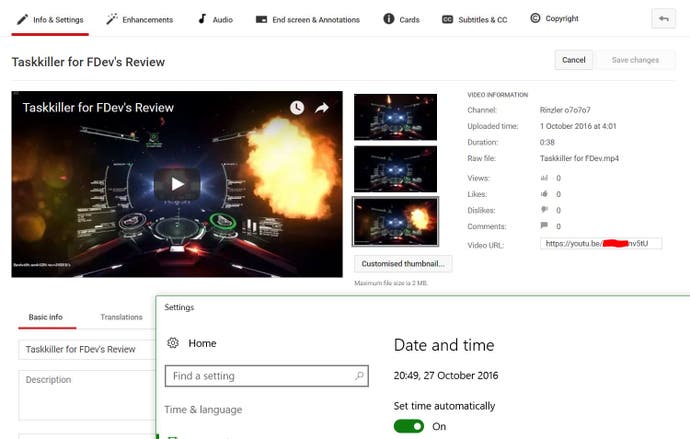The height and width of the screenshot is (439, 690).
Task: Switch to Subtitles & CC tab
Action: click(x=474, y=19)
